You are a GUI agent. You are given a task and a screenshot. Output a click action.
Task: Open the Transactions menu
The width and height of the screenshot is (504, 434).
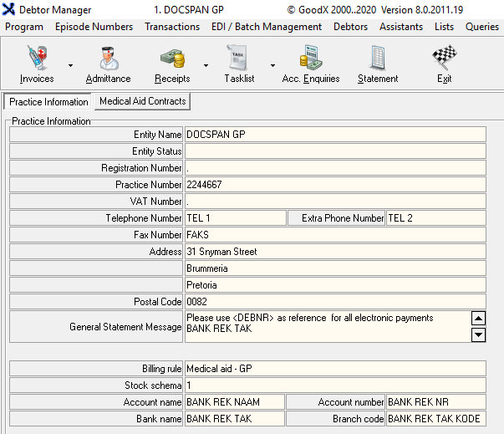tap(172, 27)
